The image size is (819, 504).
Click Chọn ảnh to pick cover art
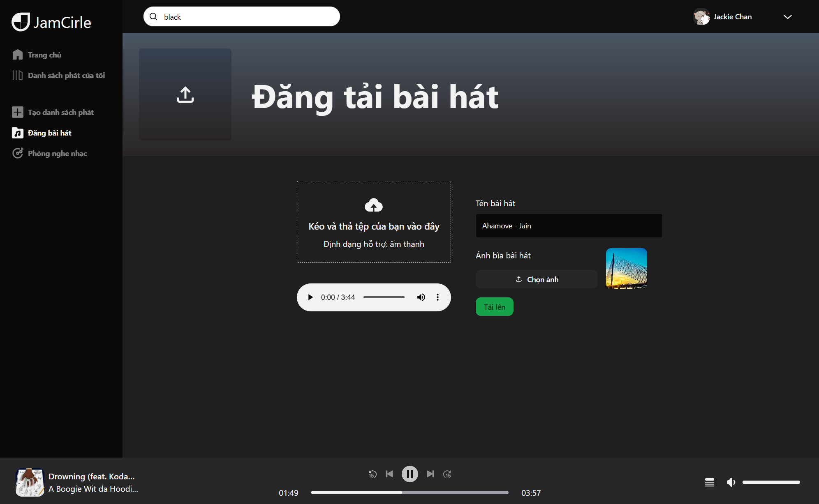click(536, 279)
